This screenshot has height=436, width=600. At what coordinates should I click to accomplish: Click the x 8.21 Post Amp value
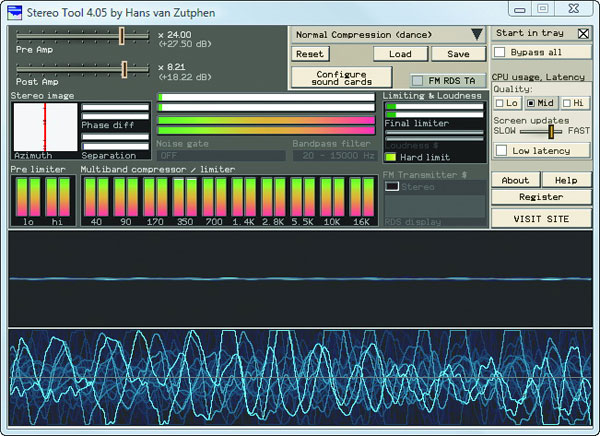coord(171,67)
